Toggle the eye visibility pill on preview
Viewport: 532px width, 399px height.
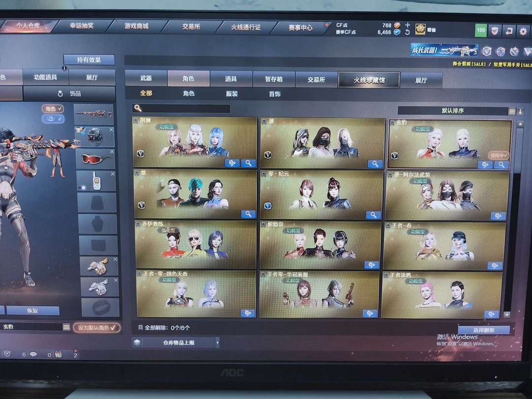(53, 119)
